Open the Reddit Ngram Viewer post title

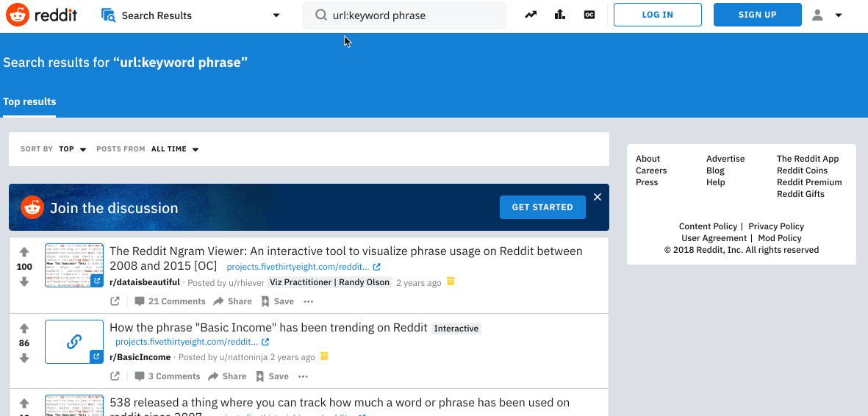(346, 258)
